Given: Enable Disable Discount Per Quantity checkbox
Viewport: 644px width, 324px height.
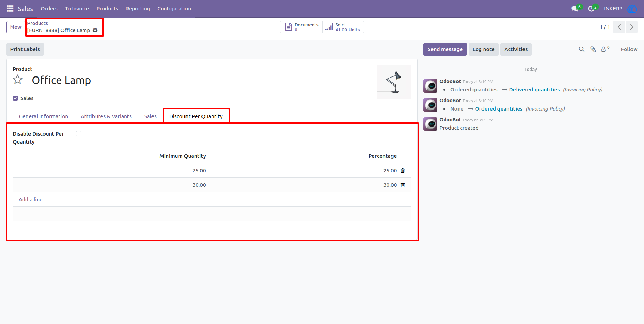Looking at the screenshot, I should (79, 134).
